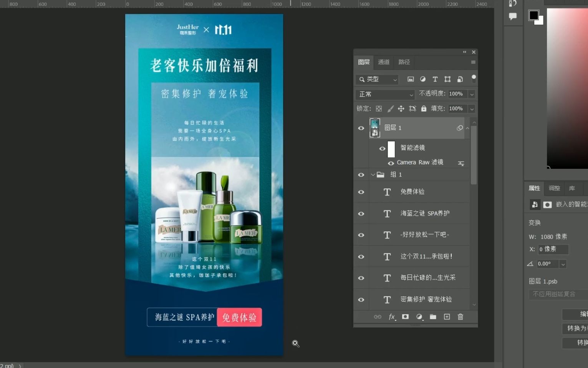The height and width of the screenshot is (368, 588).
Task: Collapse 组 1 group chevron
Action: click(x=373, y=175)
